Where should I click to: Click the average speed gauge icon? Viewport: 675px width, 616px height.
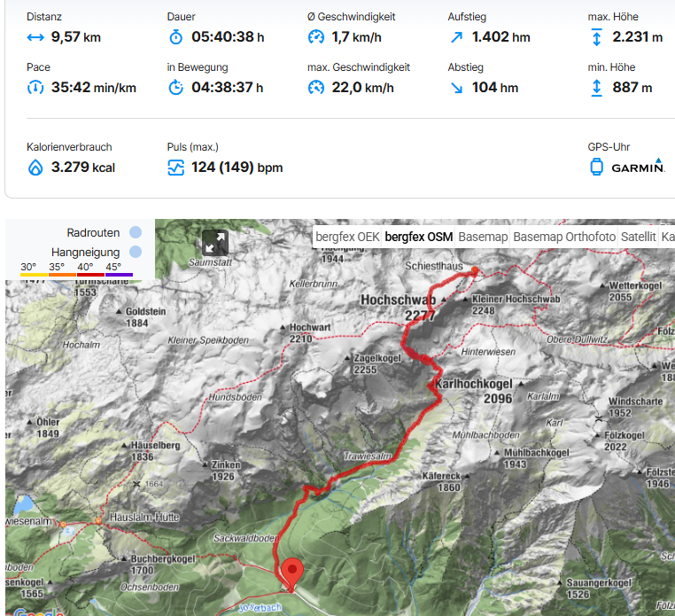click(316, 37)
